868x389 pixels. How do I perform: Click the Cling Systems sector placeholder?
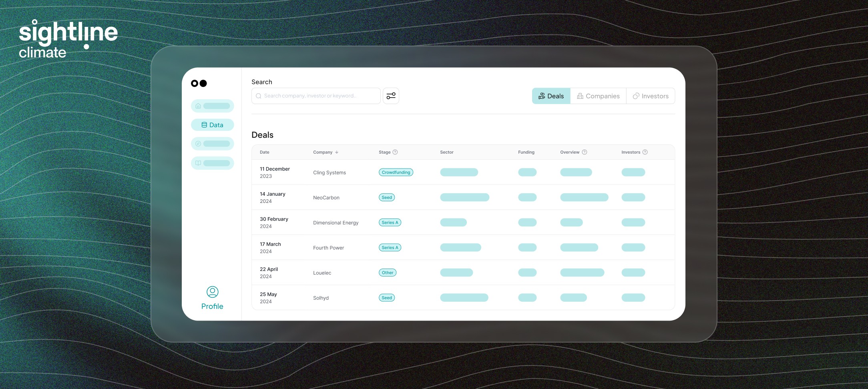(459, 172)
